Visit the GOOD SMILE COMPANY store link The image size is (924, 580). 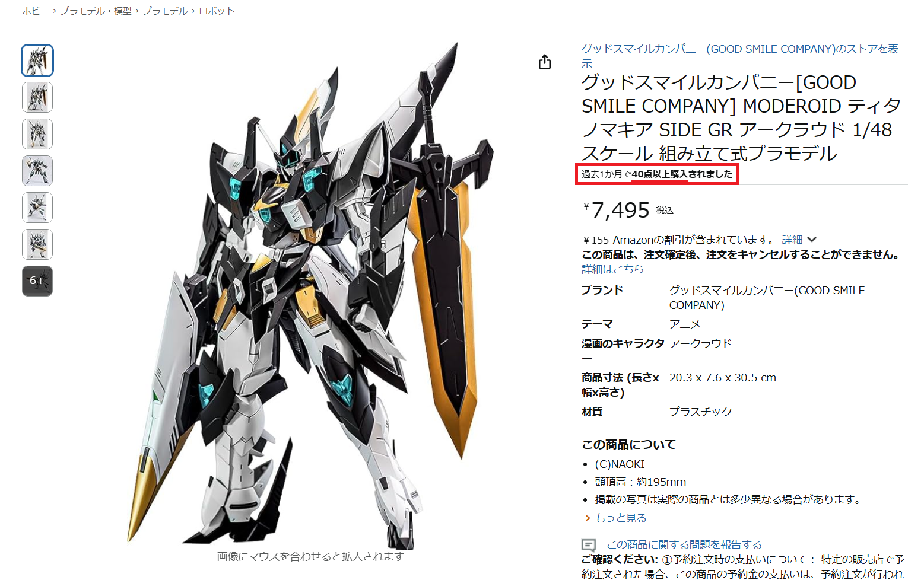click(740, 56)
